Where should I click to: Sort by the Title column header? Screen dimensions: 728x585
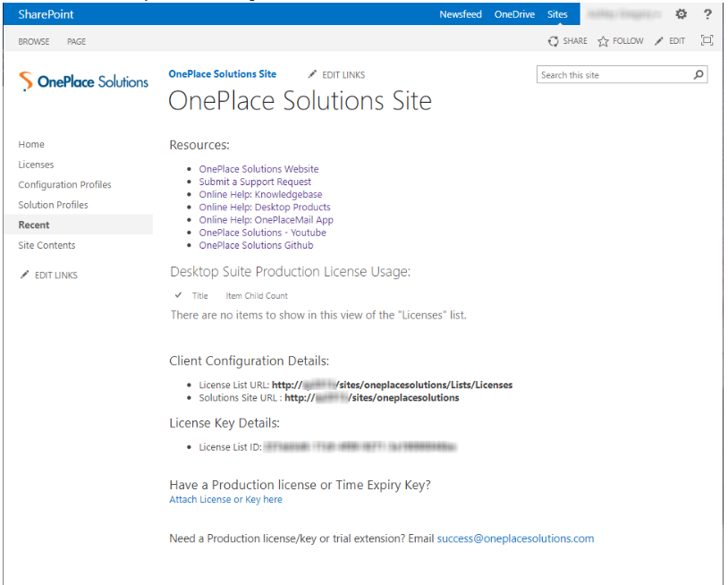(200, 296)
